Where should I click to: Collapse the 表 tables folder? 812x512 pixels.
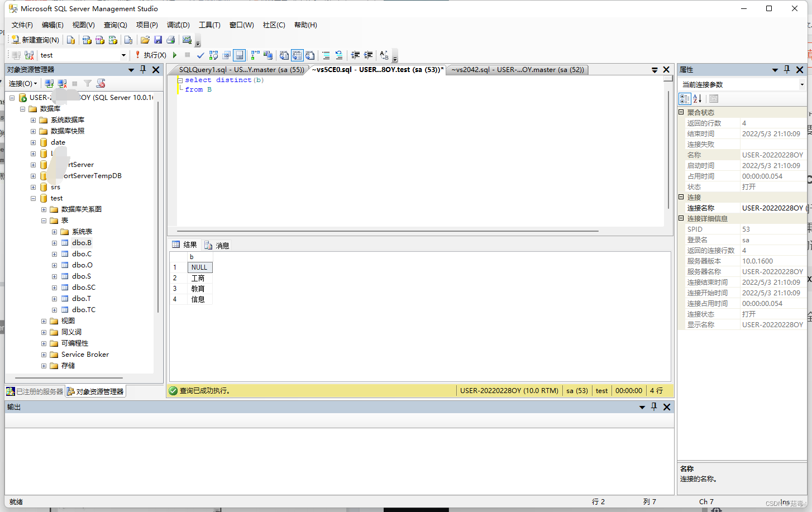[x=44, y=221]
